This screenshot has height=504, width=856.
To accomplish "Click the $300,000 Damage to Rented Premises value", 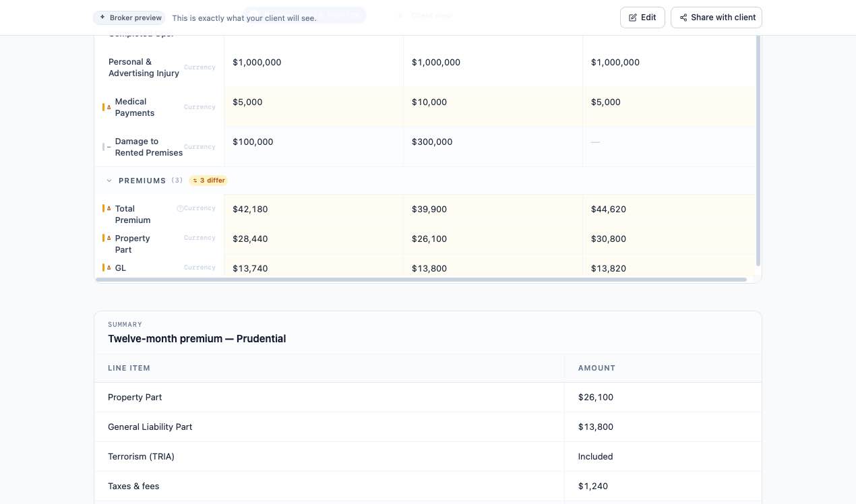I will coord(432,142).
